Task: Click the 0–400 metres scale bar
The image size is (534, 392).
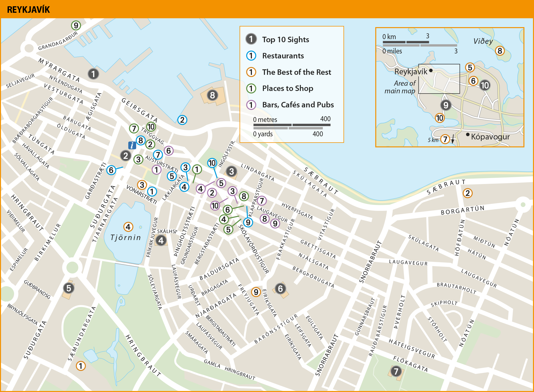Action: [x=292, y=125]
